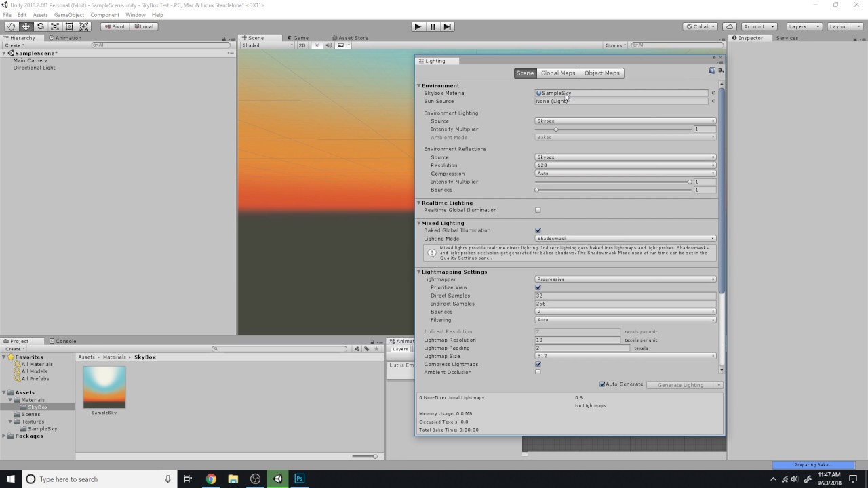
Task: Open Global Maps in Lighting window
Action: [x=558, y=73]
